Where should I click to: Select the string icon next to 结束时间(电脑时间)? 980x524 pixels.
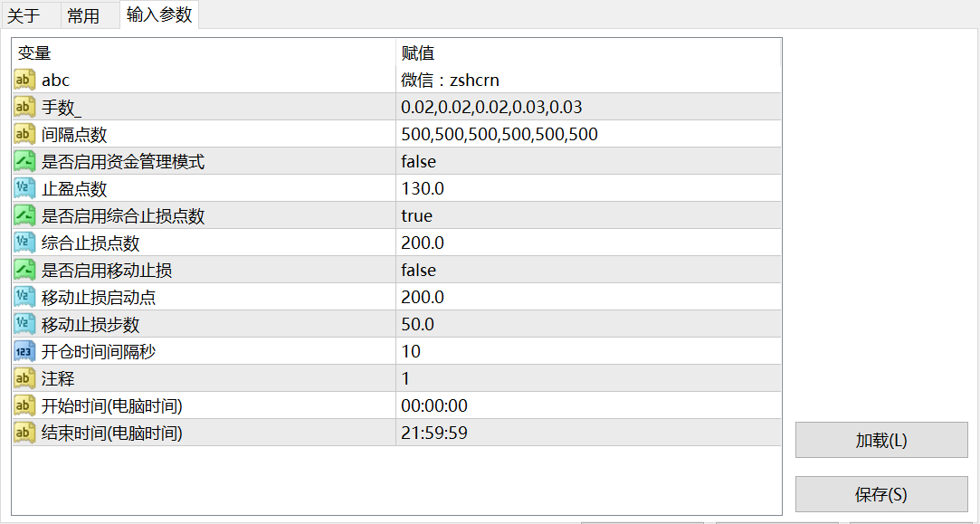point(24,433)
